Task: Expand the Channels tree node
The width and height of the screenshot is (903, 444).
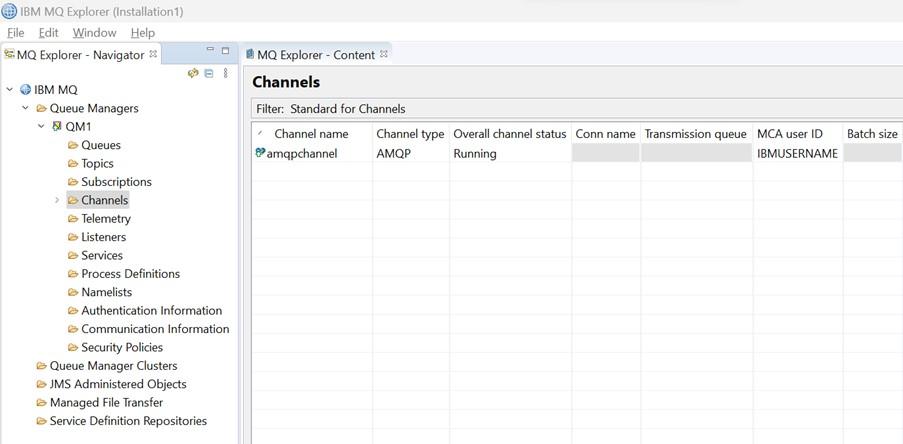Action: point(56,200)
